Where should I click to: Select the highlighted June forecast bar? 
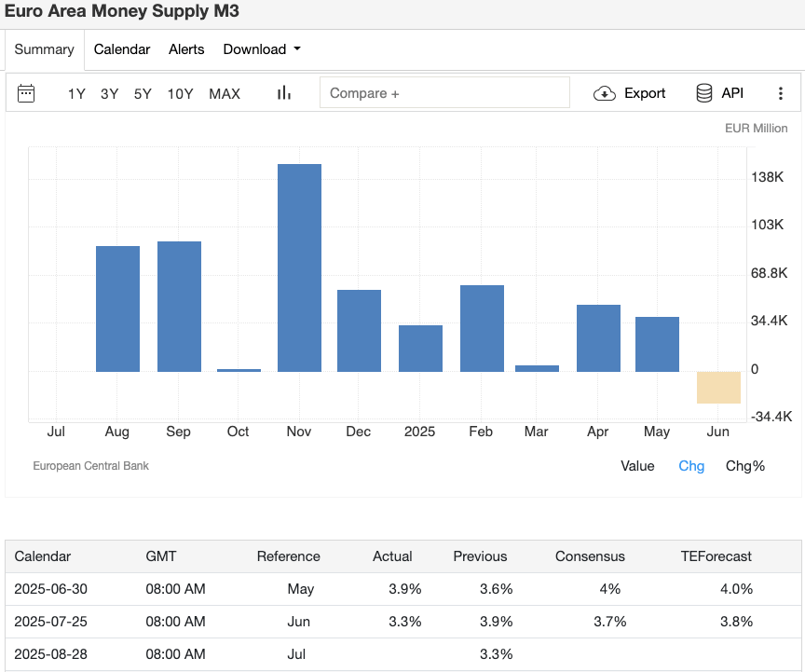point(717,386)
